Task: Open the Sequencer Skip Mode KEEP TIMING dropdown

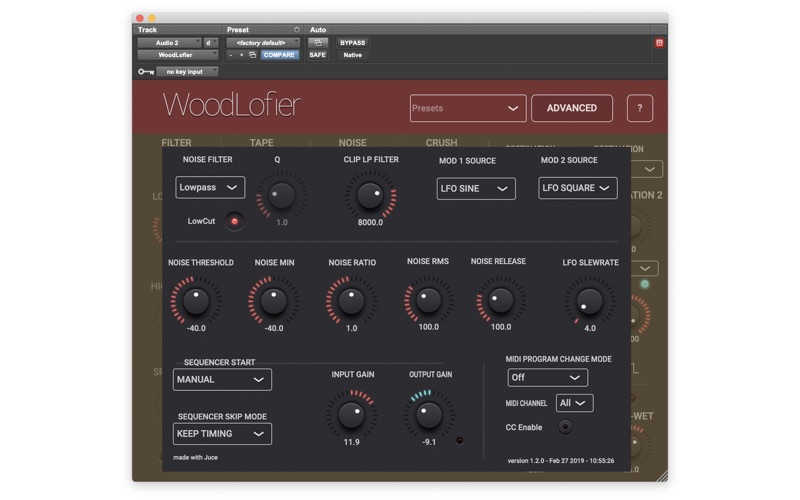Action: [222, 434]
